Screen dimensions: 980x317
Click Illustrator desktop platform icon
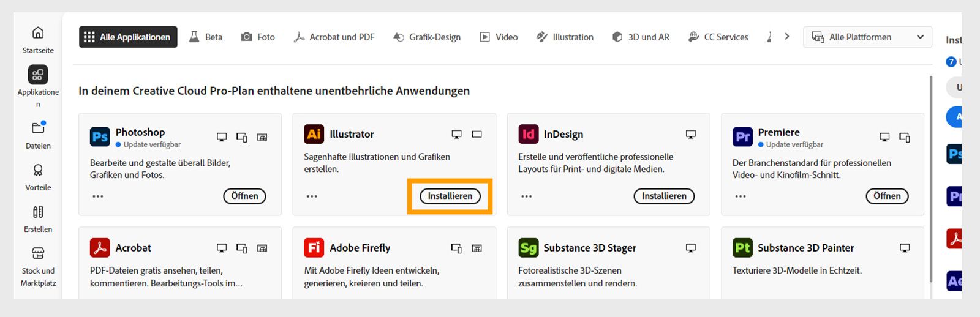(456, 134)
